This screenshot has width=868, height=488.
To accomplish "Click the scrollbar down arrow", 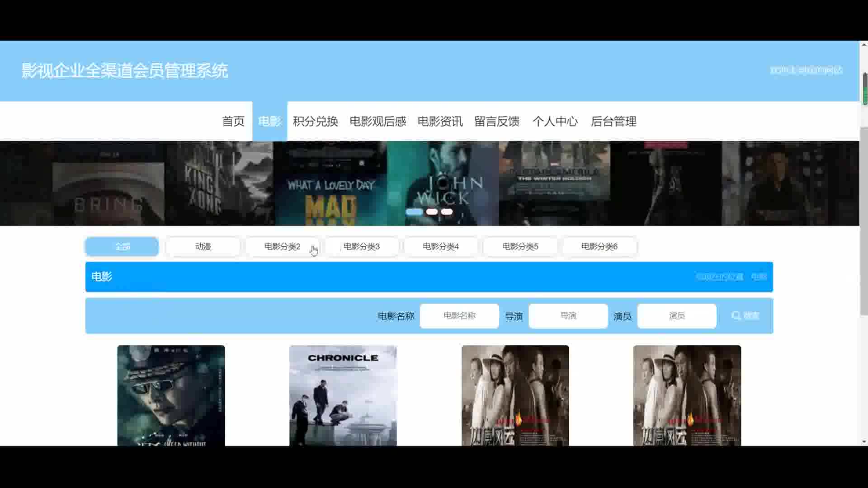I will coord(864,441).
